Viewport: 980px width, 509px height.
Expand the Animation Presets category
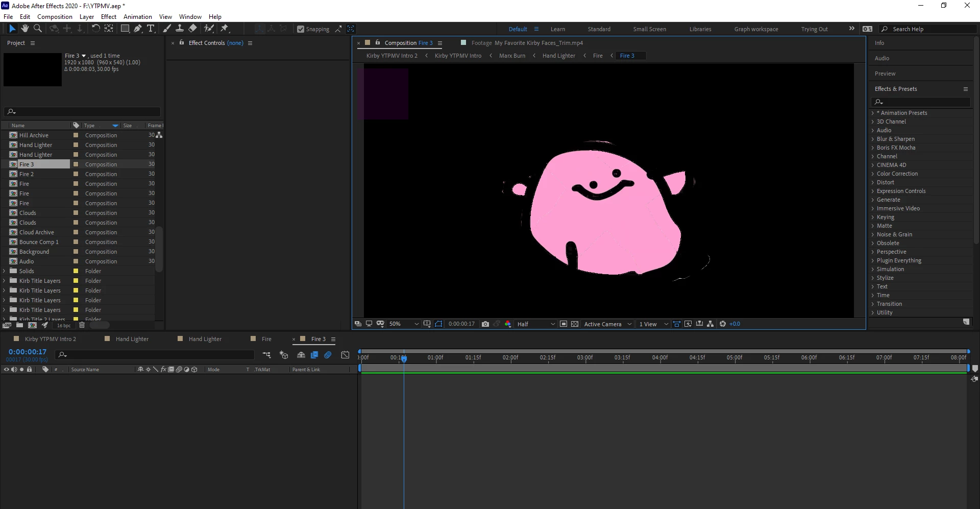tap(873, 113)
